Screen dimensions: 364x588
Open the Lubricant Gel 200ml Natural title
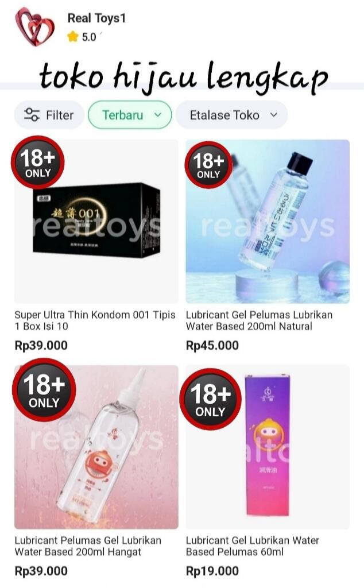(259, 320)
